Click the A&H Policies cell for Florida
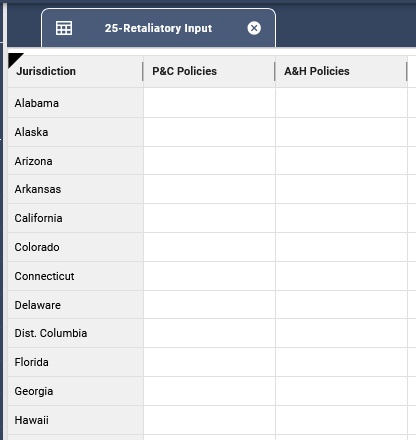The image size is (416, 440). (341, 362)
